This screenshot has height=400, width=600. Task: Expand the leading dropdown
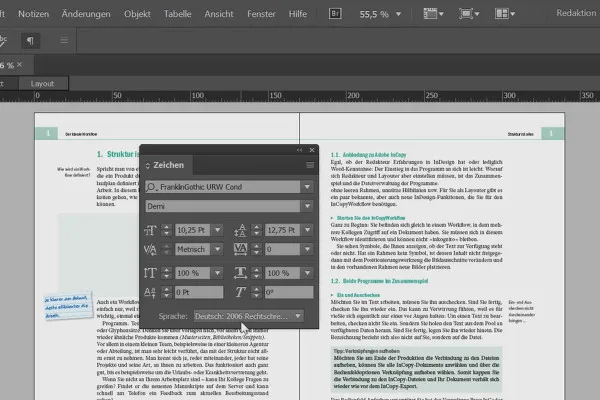click(x=308, y=230)
